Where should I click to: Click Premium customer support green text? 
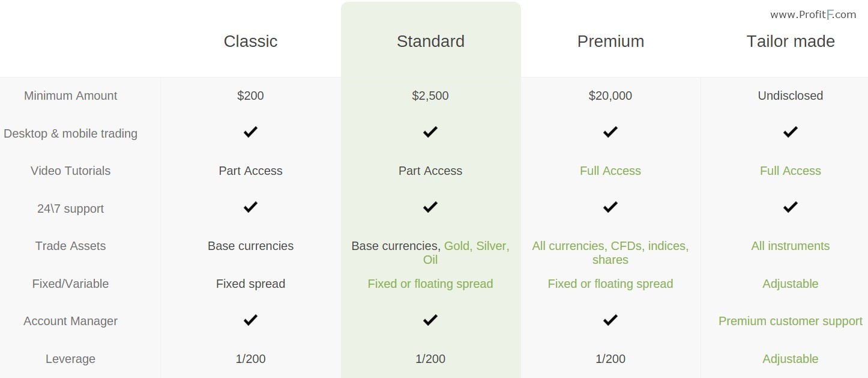(x=791, y=321)
